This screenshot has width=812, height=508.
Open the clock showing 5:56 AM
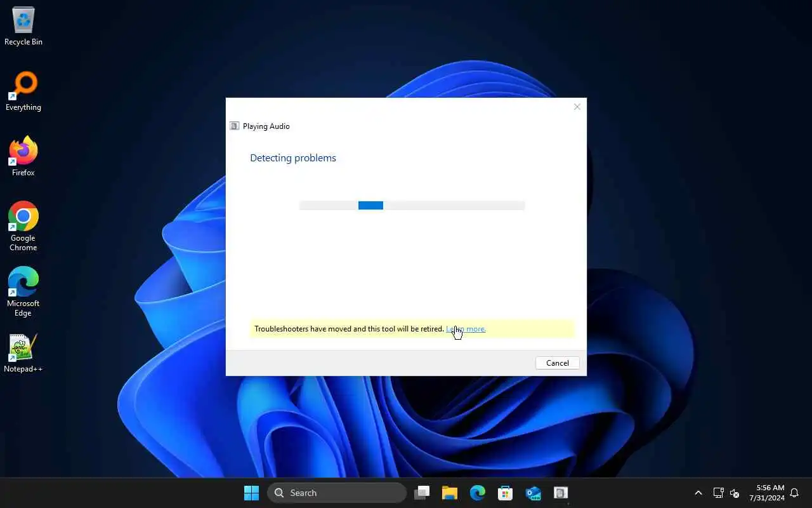pyautogui.click(x=766, y=493)
